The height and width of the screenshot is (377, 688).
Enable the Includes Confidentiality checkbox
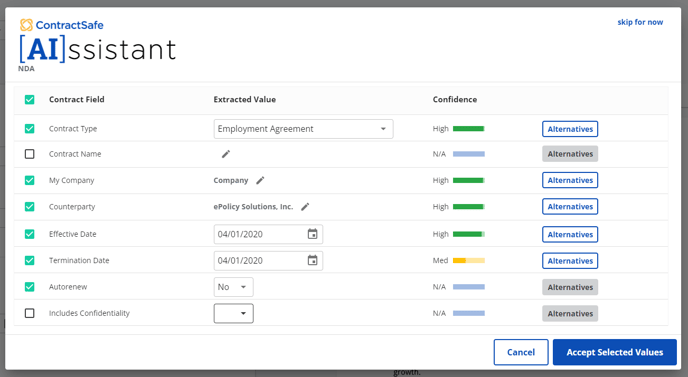(29, 313)
